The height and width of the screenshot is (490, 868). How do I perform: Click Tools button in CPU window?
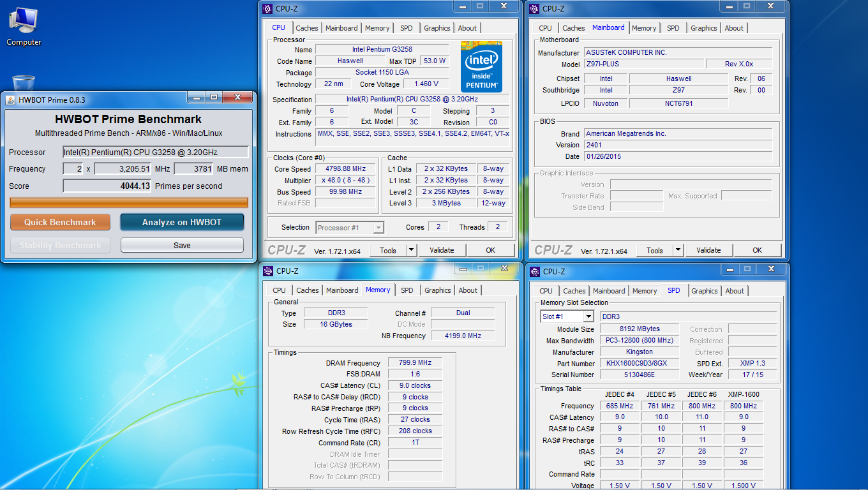pos(388,250)
